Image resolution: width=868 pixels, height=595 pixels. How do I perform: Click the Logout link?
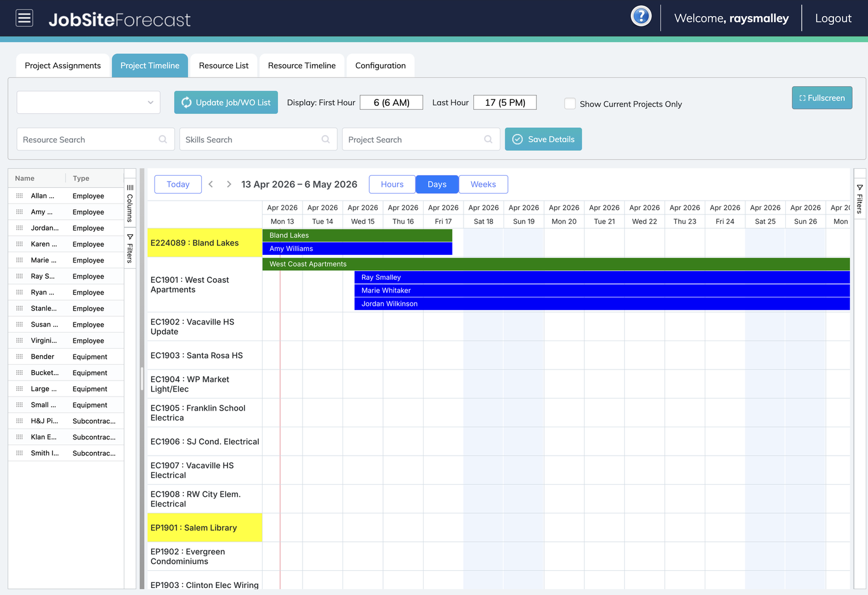pos(833,19)
